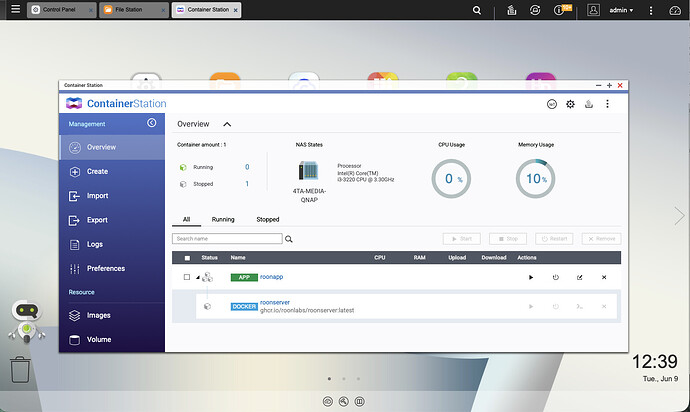
Task: Remove roonserver with its X icon
Action: coord(604,306)
